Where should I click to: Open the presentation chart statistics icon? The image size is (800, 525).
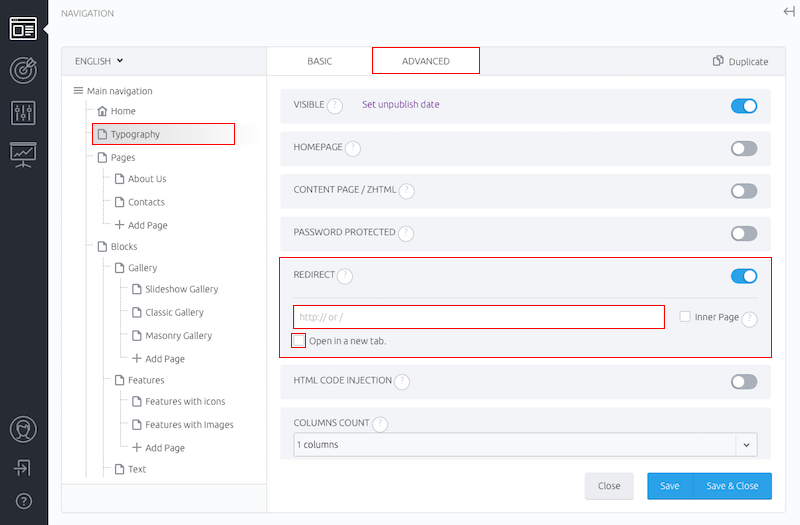click(x=23, y=155)
